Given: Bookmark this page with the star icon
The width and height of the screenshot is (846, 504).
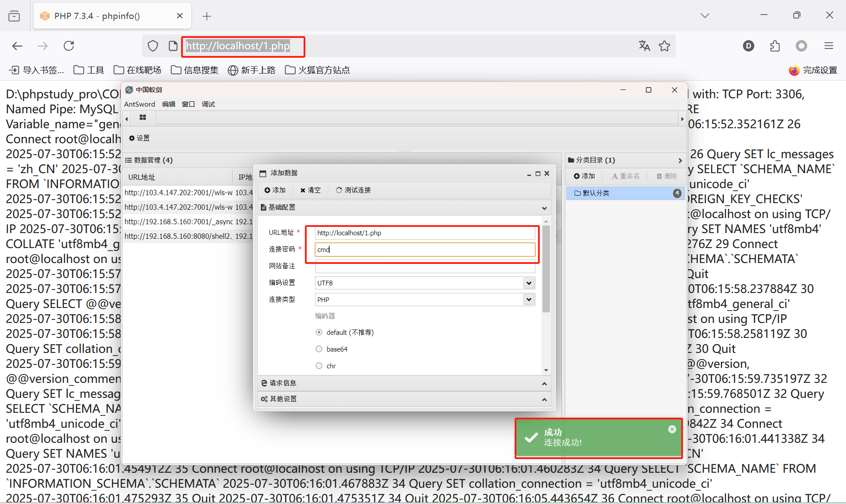Looking at the screenshot, I should click(x=664, y=46).
